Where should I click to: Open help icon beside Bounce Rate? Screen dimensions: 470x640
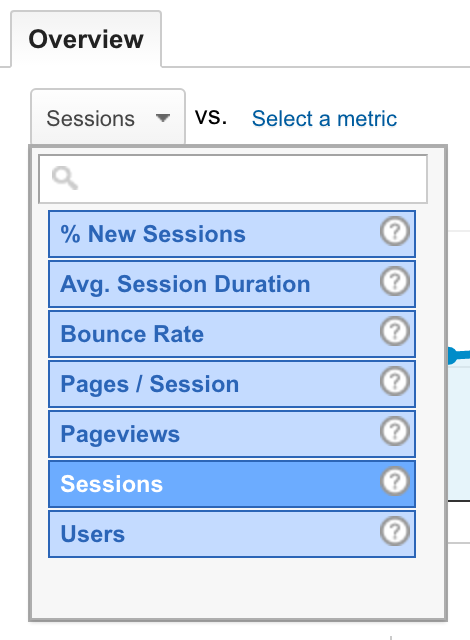[x=395, y=331]
